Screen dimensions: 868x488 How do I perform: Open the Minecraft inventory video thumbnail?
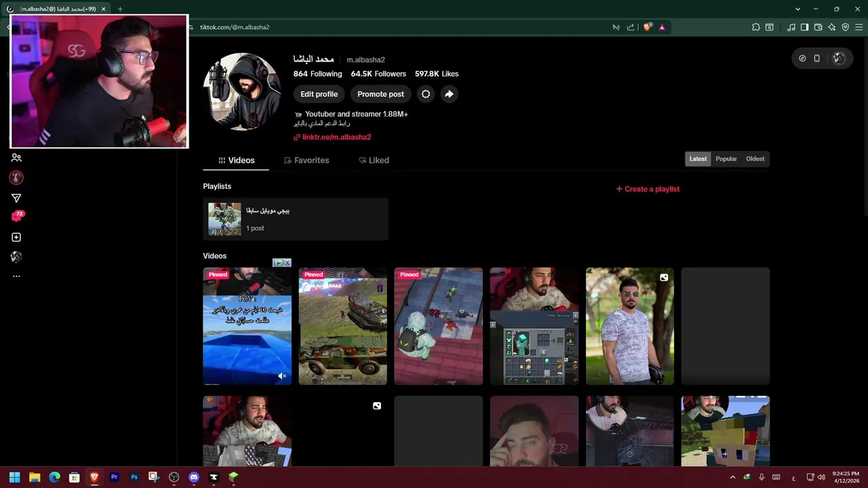point(534,326)
